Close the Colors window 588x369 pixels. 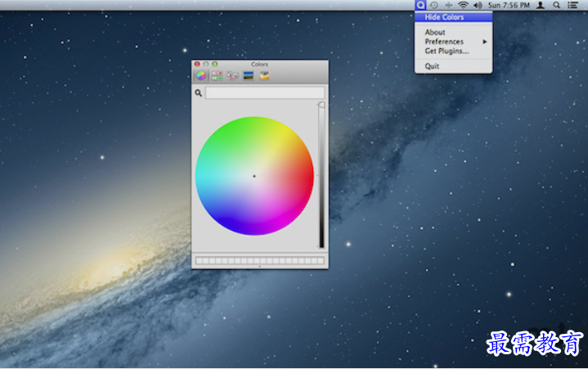(197, 64)
